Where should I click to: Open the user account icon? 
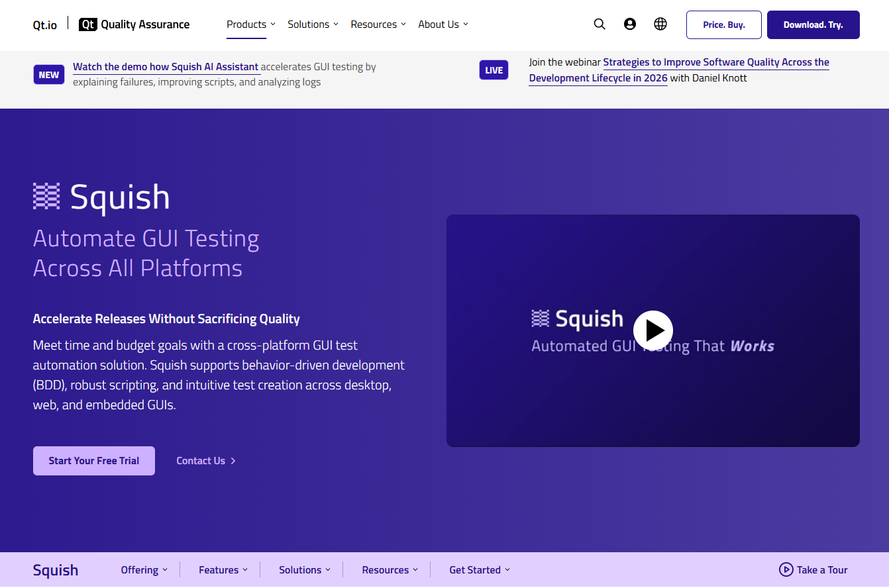click(x=630, y=24)
